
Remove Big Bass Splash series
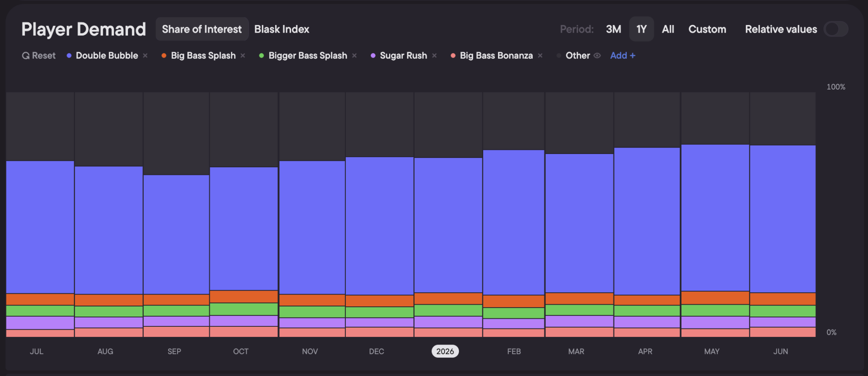(243, 56)
